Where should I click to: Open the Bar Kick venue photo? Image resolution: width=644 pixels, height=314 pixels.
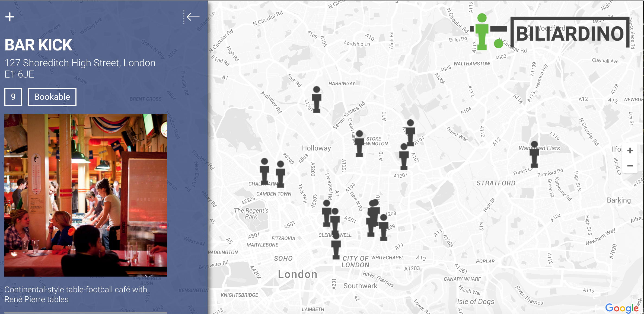pos(86,195)
